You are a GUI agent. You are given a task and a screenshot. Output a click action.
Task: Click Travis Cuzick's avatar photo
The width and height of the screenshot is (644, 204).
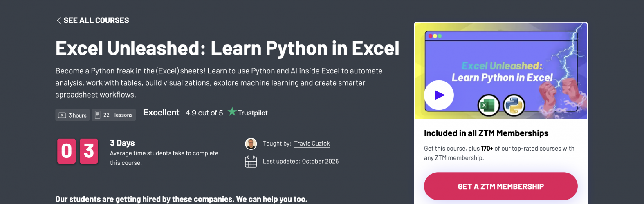[251, 144]
